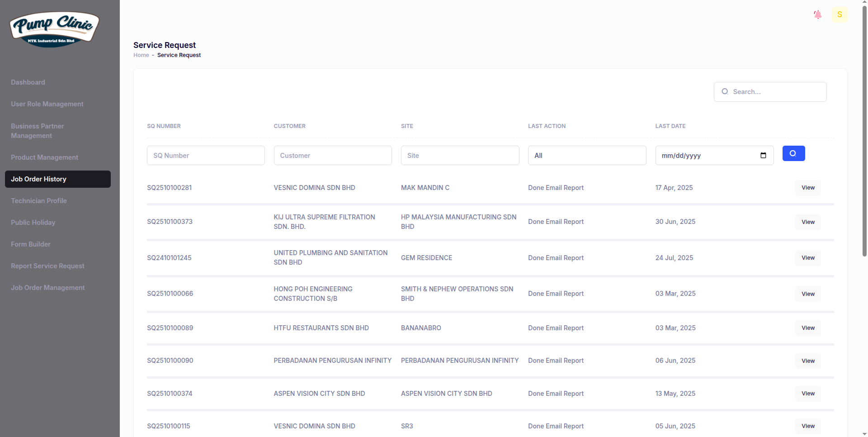
Task: Open Form Builder page
Action: coord(31,244)
